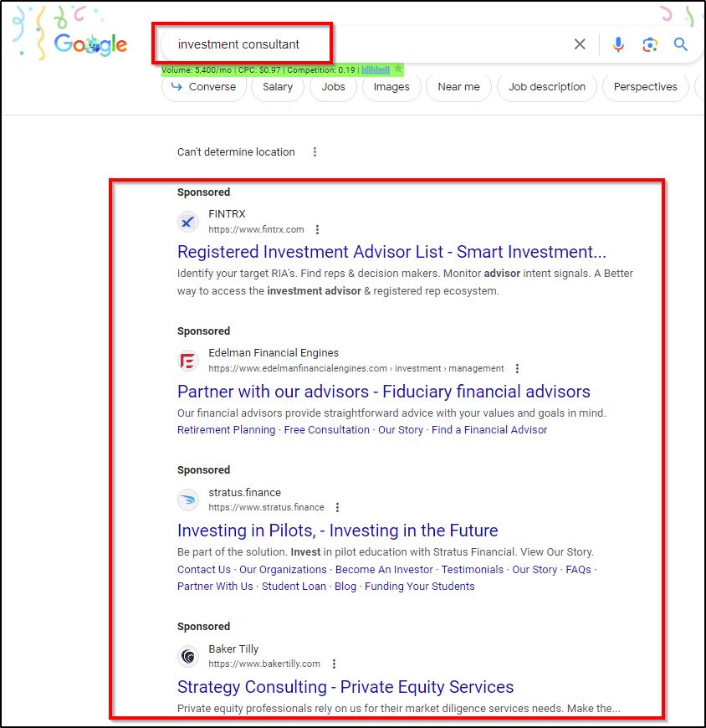Click the Baker Tilly favicon
This screenshot has height=728, width=706.
pos(188,657)
